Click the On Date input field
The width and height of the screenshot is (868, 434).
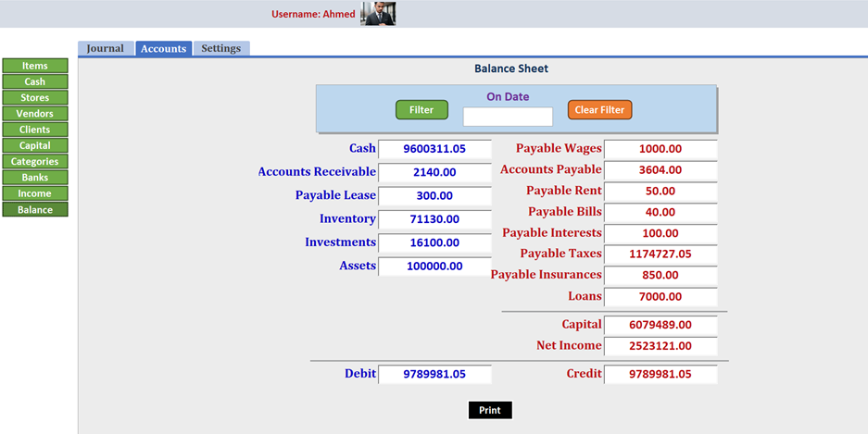(508, 117)
